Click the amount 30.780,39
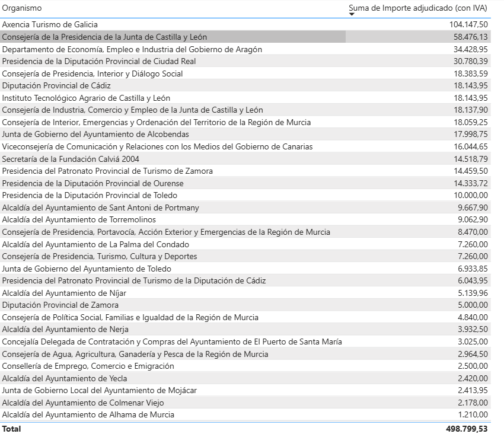This screenshot has width=504, height=434. (471, 61)
